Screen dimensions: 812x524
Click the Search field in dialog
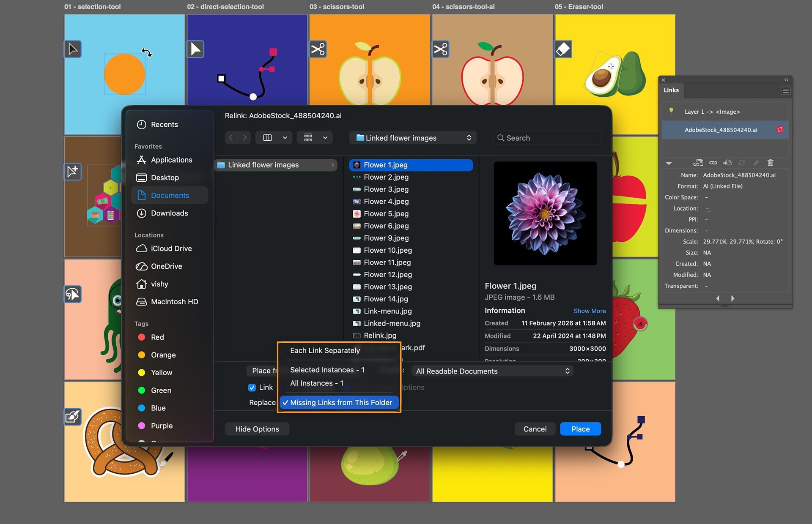547,138
